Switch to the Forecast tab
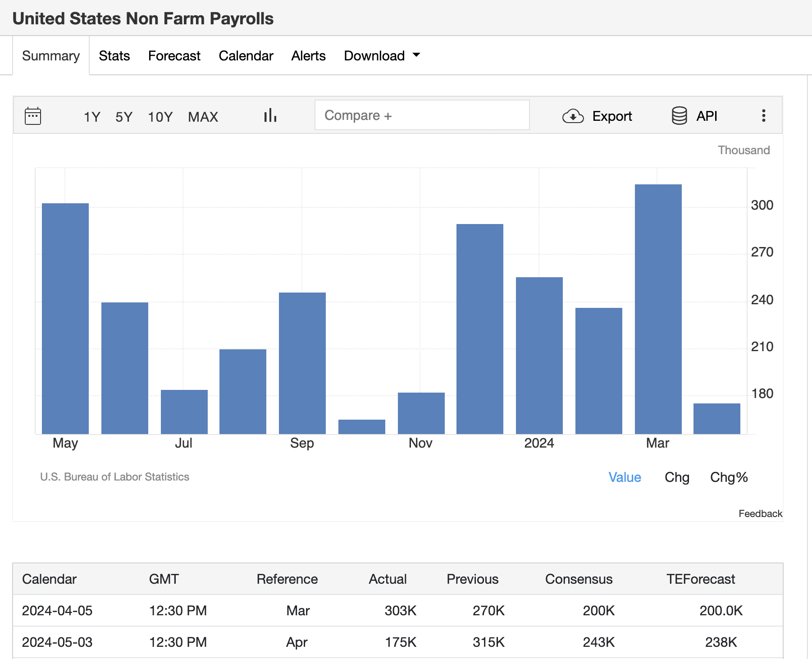 174,56
